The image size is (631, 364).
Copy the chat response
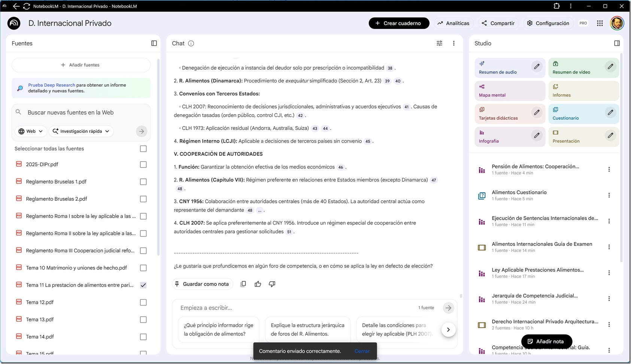tap(243, 284)
